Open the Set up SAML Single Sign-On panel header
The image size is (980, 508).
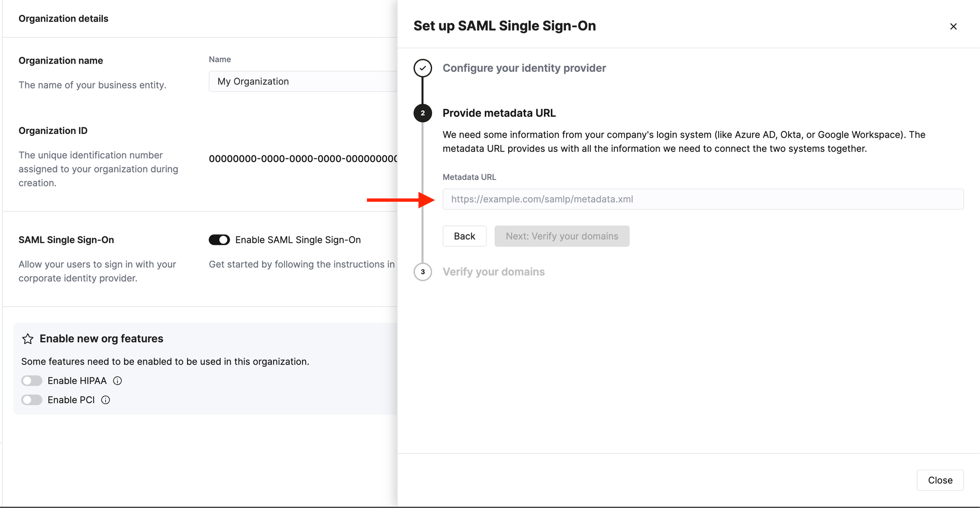pos(504,26)
